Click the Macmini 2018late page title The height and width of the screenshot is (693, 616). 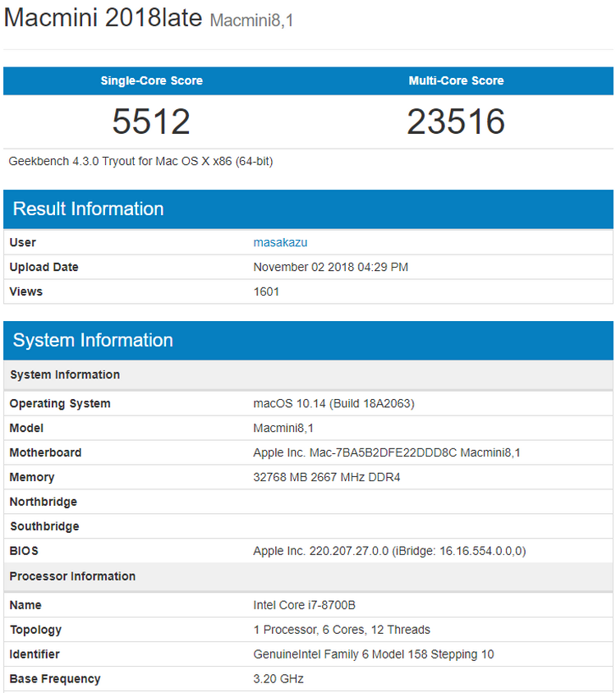103,18
